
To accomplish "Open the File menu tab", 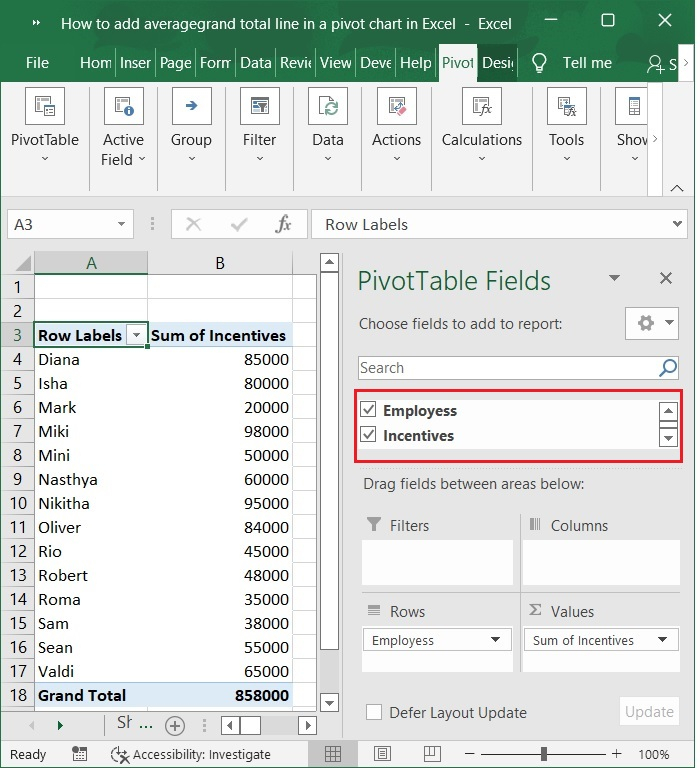I will click(37, 63).
